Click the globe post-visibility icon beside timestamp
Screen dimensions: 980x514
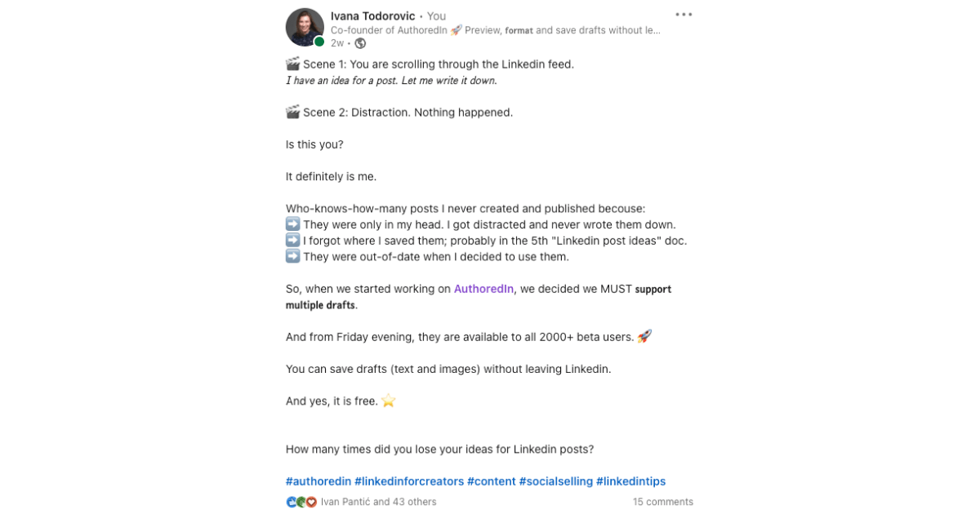coord(359,43)
